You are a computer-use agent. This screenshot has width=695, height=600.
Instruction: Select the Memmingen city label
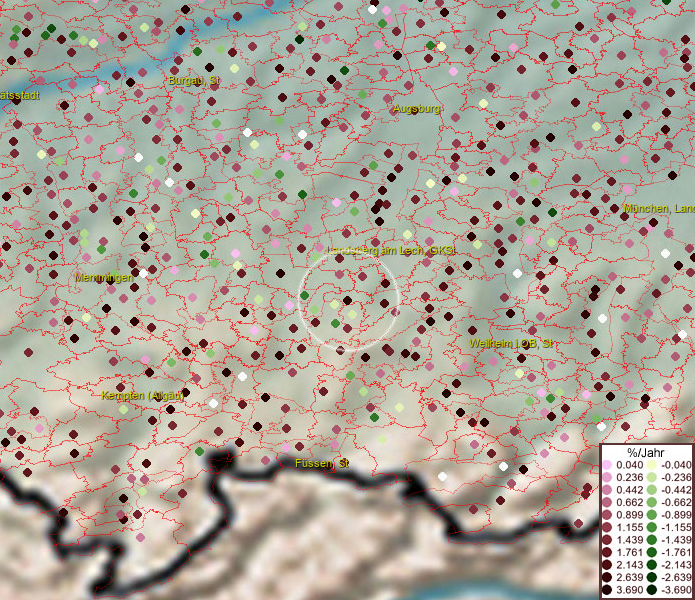coord(103,278)
